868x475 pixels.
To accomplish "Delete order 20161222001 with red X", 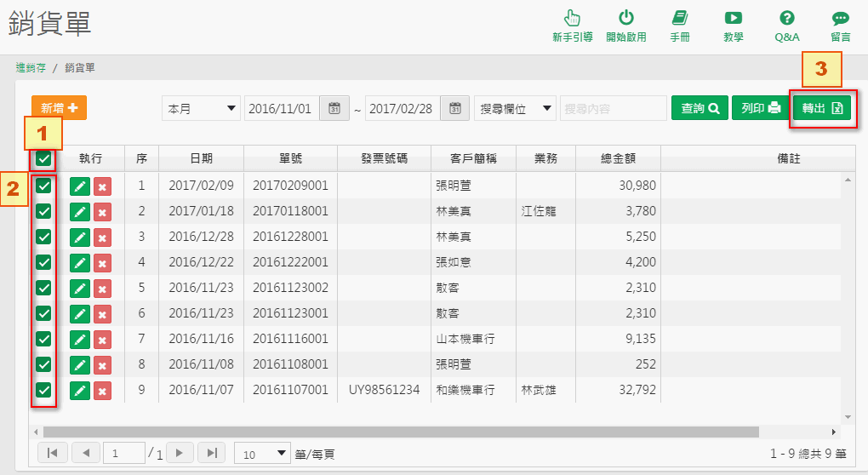I will [x=102, y=263].
